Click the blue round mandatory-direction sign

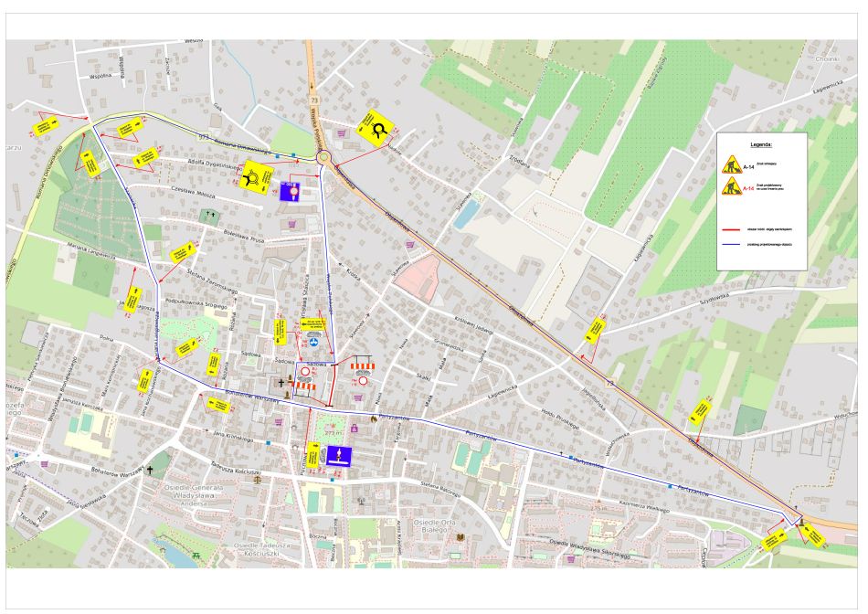point(314,343)
